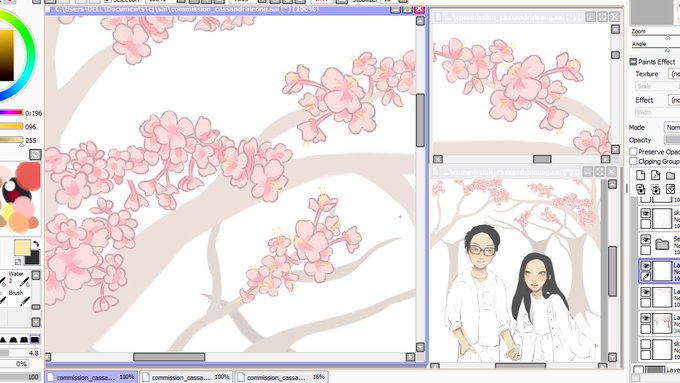This screenshot has width=680, height=383.
Task: Collapse the Paints Effect section
Action: (x=633, y=62)
